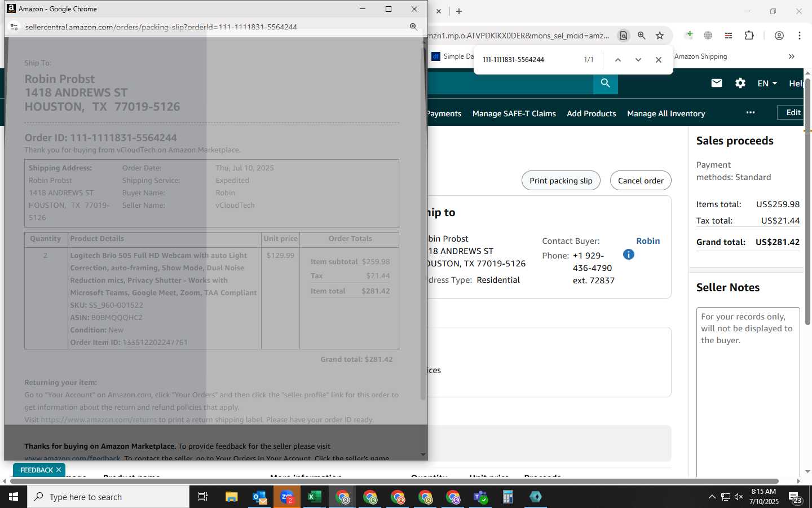Click the find-in-page icon in the address bar
Screen dimensions: 812x508
click(623, 36)
